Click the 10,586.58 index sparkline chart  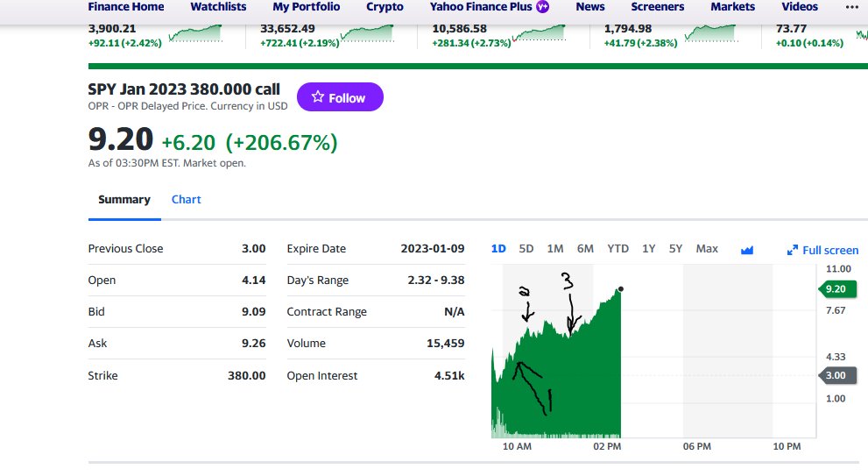540,33
